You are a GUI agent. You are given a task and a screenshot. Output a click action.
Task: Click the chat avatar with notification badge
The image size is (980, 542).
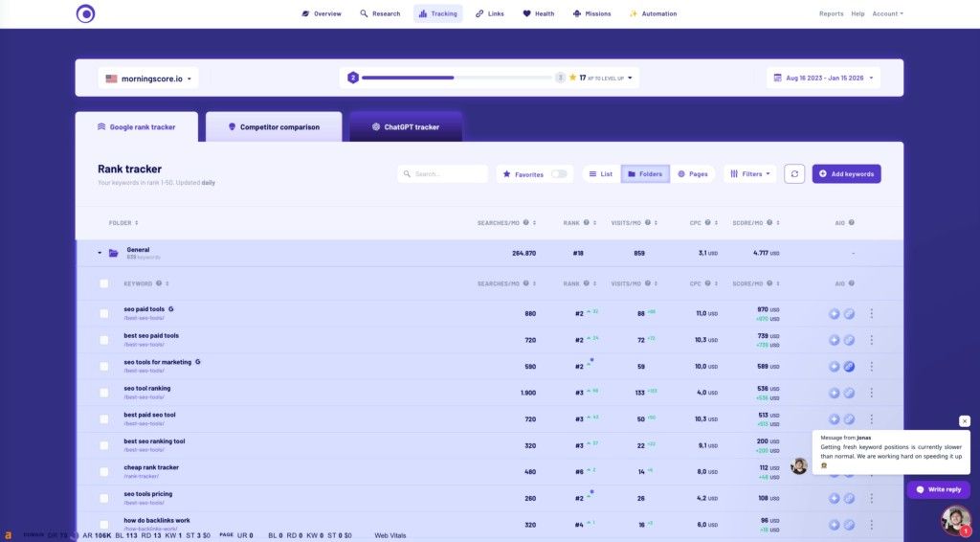pyautogui.click(x=954, y=520)
